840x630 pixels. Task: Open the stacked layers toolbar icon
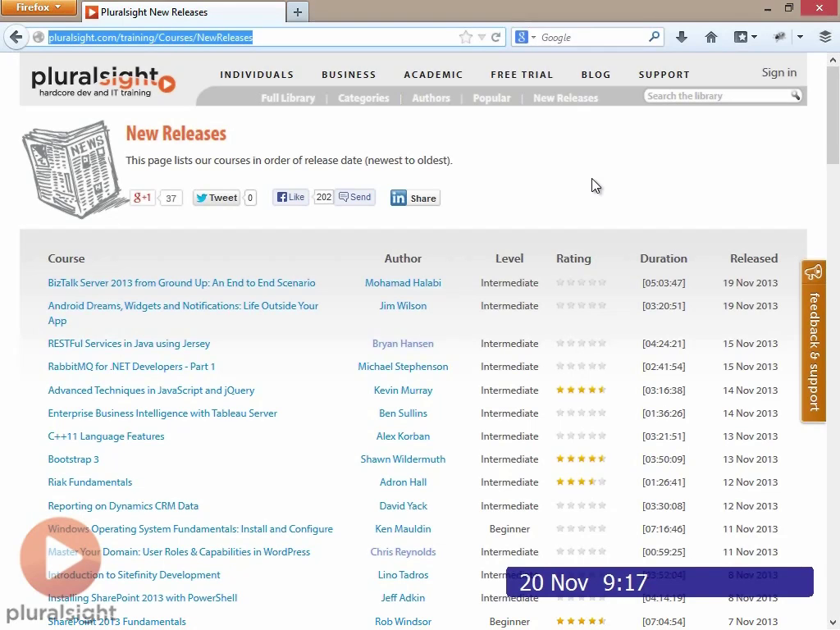(825, 37)
